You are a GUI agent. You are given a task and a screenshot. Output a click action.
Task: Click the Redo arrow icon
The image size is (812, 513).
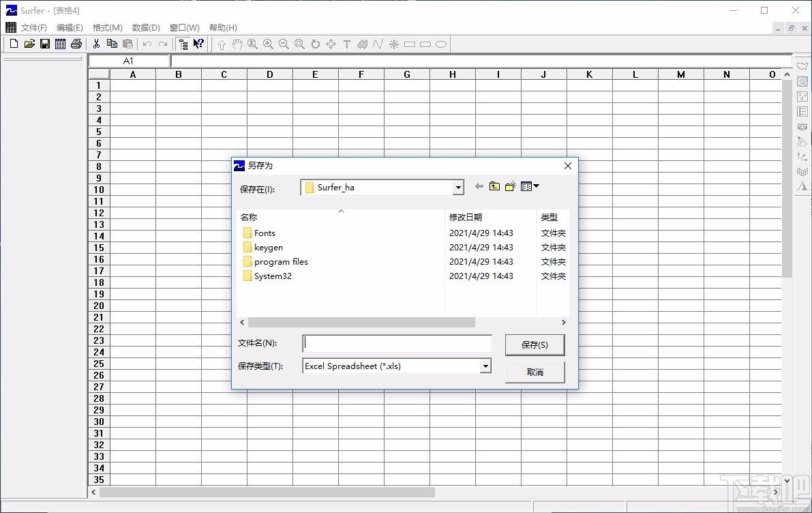[x=163, y=44]
